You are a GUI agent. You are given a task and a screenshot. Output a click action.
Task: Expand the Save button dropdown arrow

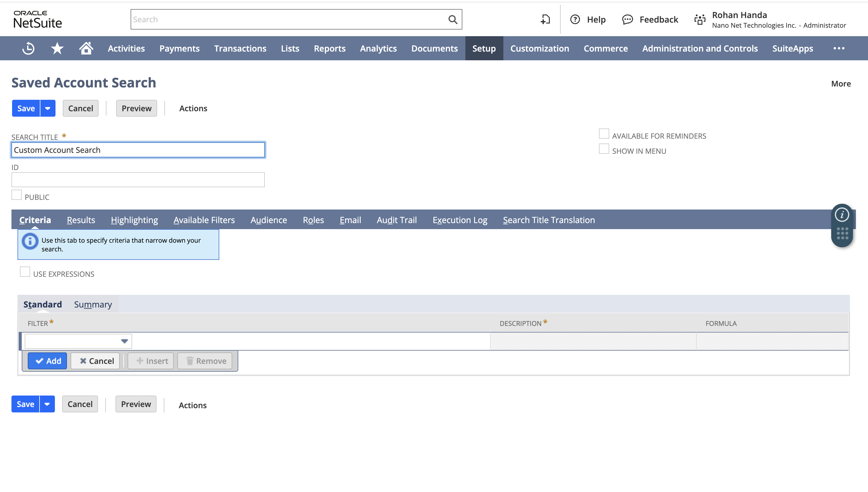pyautogui.click(x=47, y=109)
